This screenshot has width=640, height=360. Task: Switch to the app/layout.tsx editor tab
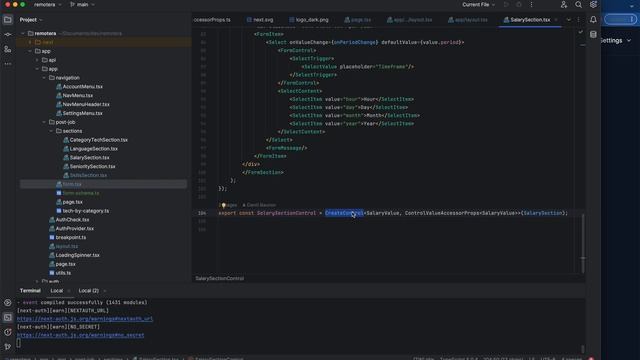tap(469, 20)
